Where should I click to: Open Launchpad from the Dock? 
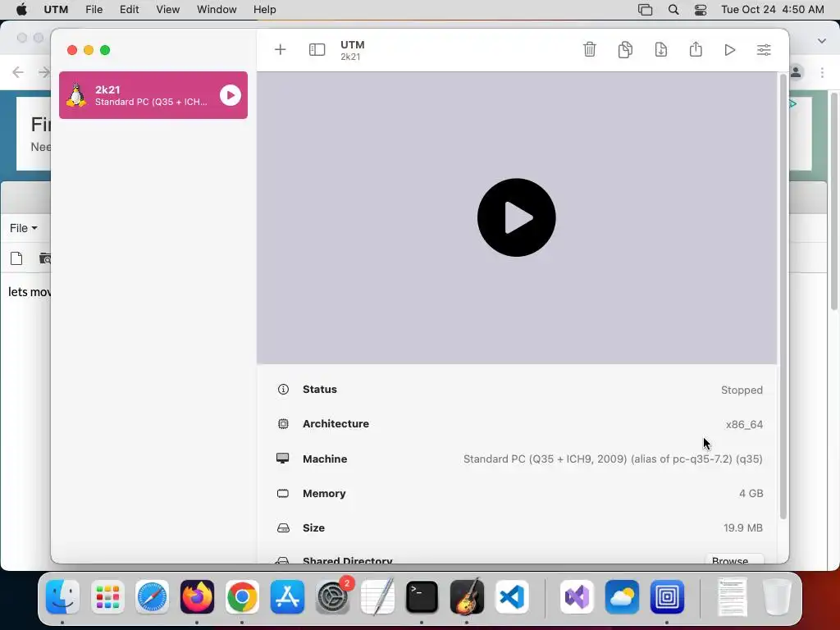click(107, 597)
